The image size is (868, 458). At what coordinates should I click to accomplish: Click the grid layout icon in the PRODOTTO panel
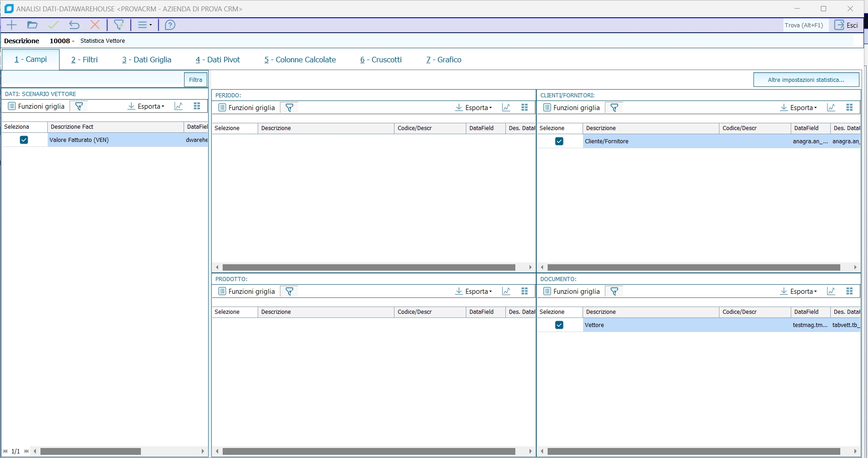[x=524, y=292]
